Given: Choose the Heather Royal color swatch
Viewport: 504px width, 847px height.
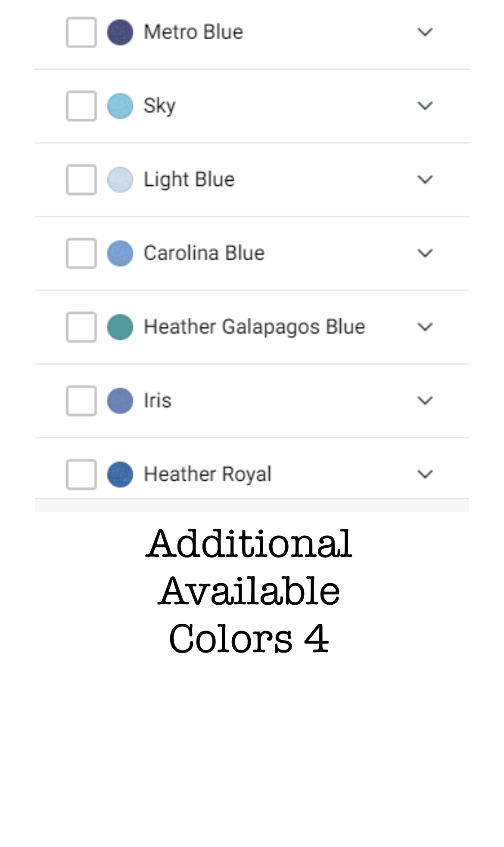Looking at the screenshot, I should pos(120,475).
